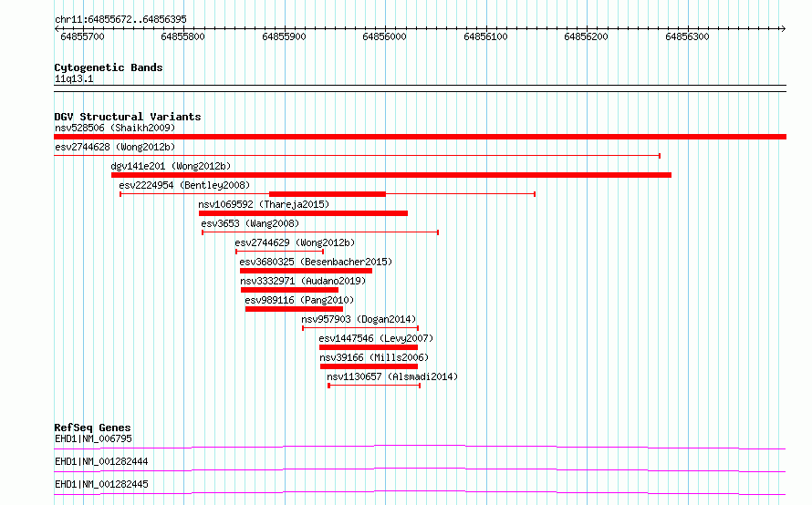The image size is (812, 505).
Task: Open esv3680325 (Besenbacher2015) label
Action: coord(316,262)
